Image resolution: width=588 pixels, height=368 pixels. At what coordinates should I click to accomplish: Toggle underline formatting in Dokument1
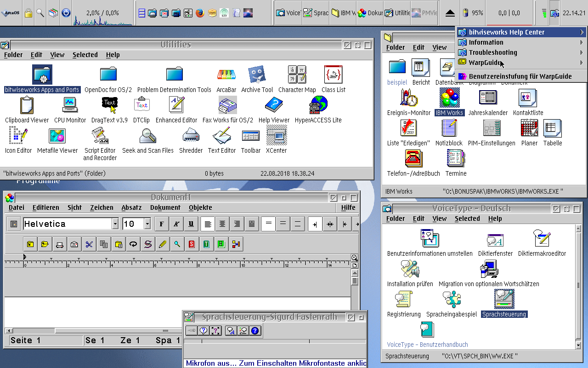pyautogui.click(x=191, y=224)
